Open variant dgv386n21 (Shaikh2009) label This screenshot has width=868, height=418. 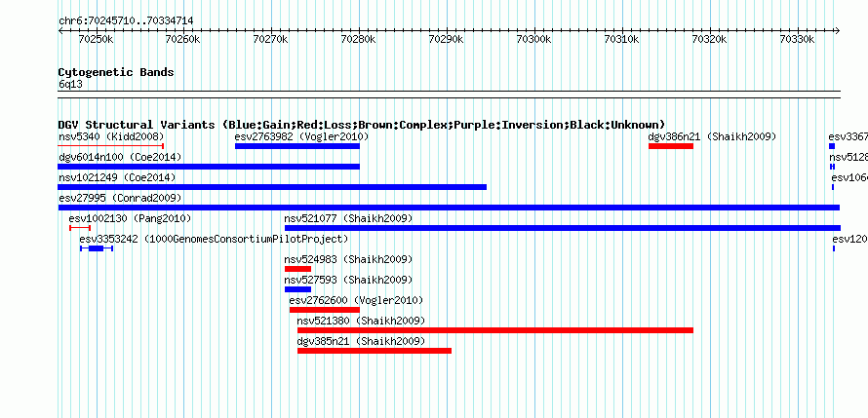(713, 136)
